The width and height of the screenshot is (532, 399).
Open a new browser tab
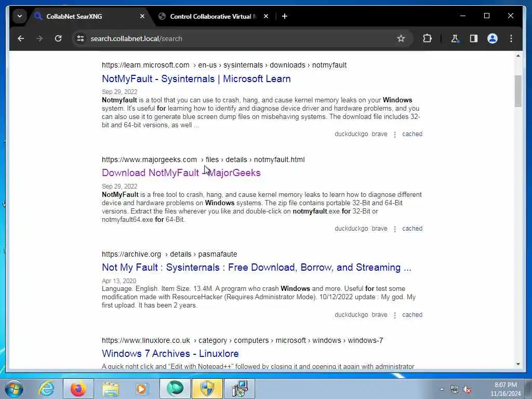[285, 16]
